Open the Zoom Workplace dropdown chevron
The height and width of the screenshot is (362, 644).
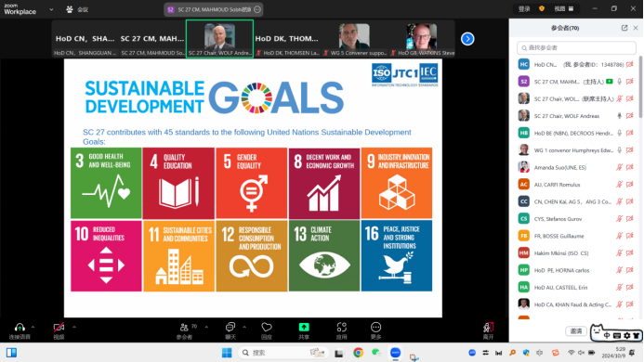tap(51, 9)
